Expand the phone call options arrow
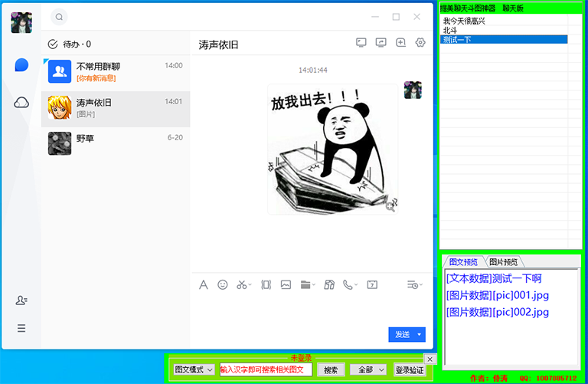 (x=356, y=285)
